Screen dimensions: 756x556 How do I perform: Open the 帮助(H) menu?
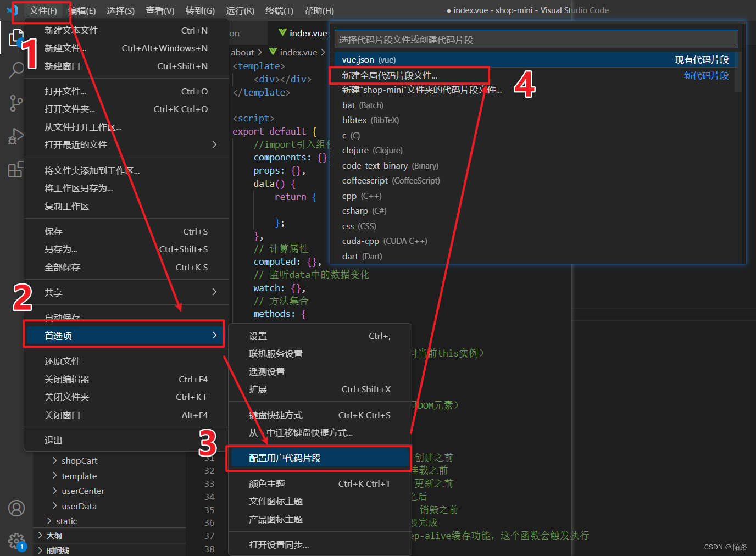tap(319, 11)
